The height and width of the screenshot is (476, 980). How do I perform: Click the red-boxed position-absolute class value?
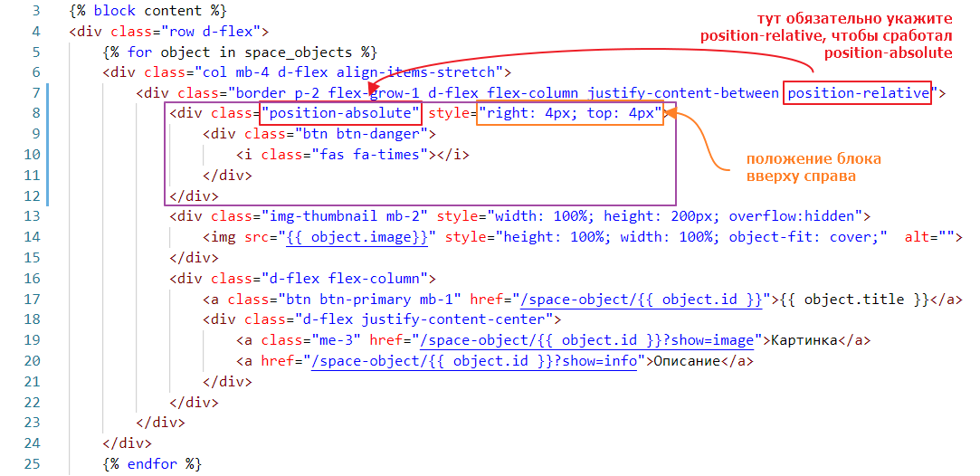tap(341, 113)
